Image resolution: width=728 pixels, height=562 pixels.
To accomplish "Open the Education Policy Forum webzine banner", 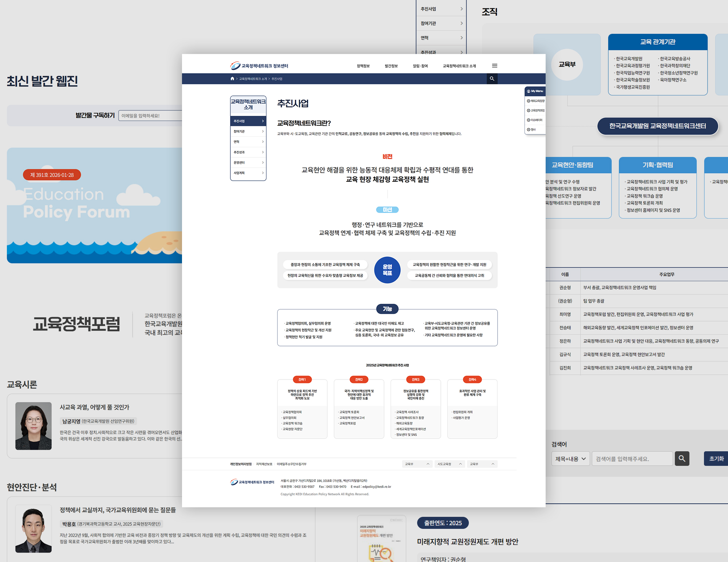I will pos(94,205).
